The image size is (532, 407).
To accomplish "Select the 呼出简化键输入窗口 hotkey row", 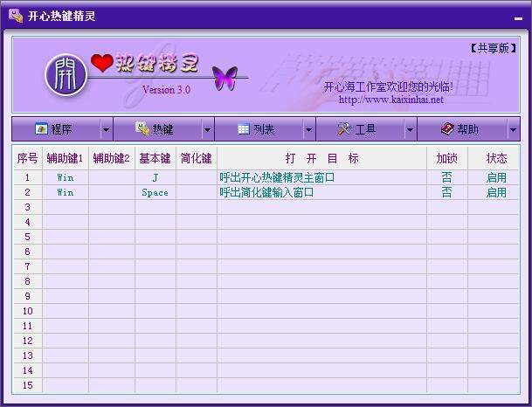I will pos(271,192).
